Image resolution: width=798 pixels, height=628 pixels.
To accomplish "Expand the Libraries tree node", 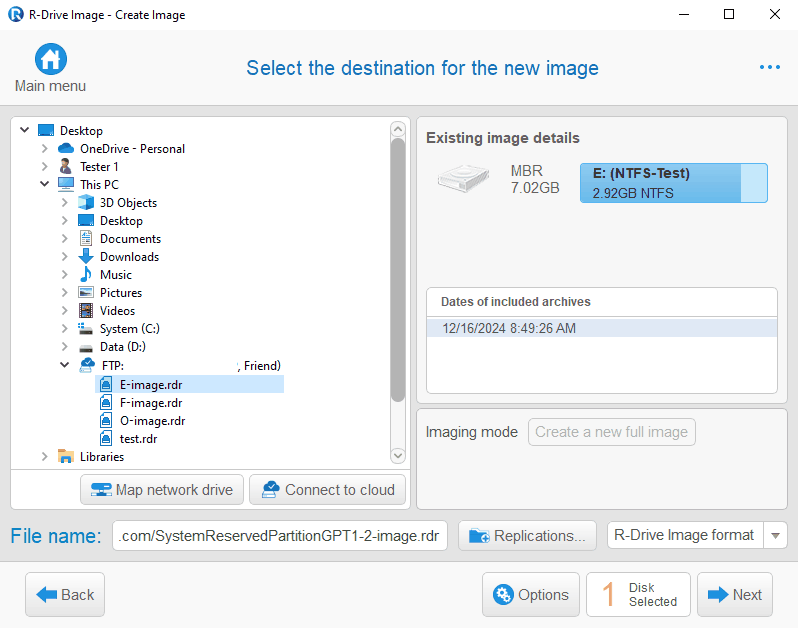I will pos(45,457).
